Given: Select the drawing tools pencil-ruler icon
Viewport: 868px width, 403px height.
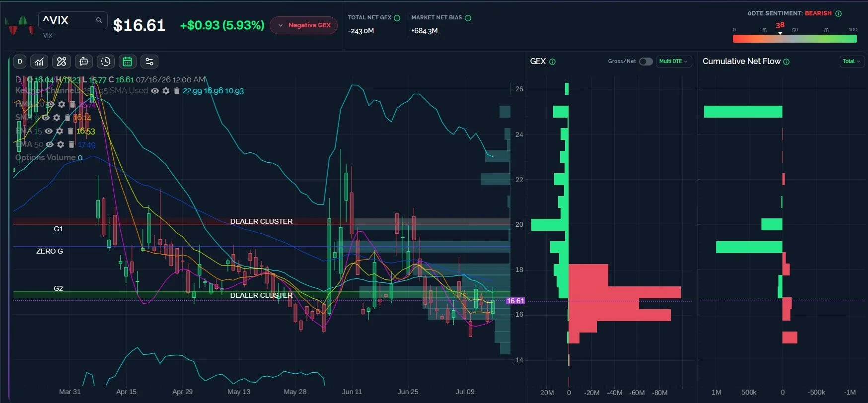Looking at the screenshot, I should pos(62,62).
